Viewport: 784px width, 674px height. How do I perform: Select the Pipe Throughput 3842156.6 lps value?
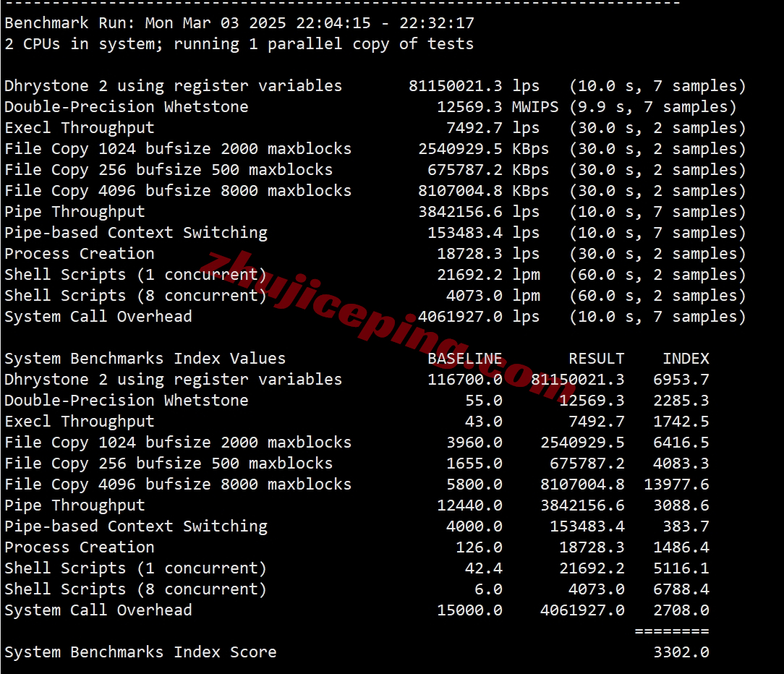(x=479, y=212)
